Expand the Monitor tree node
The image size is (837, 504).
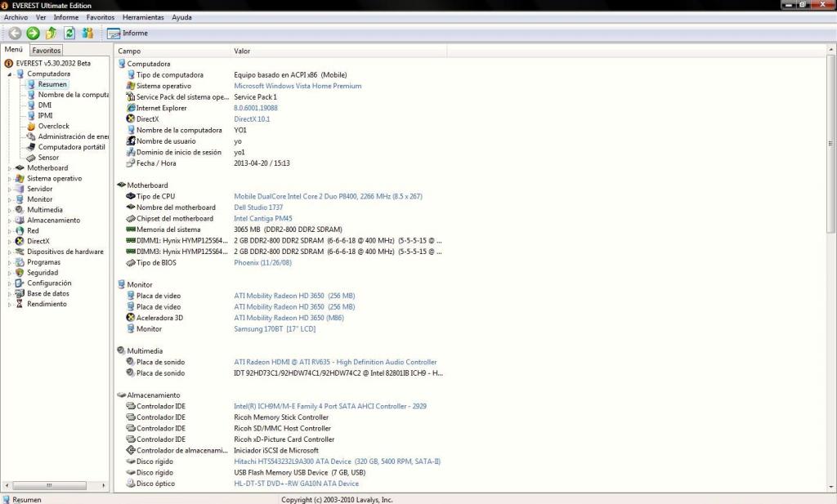pos(9,199)
